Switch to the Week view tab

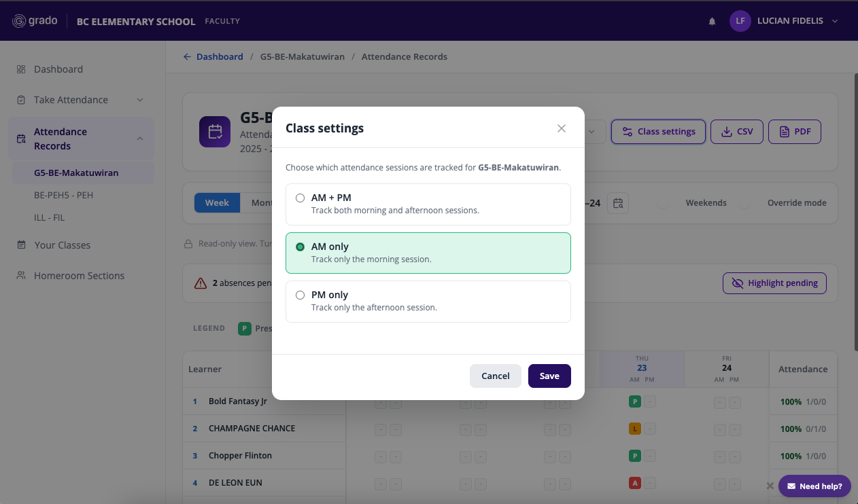[217, 203]
